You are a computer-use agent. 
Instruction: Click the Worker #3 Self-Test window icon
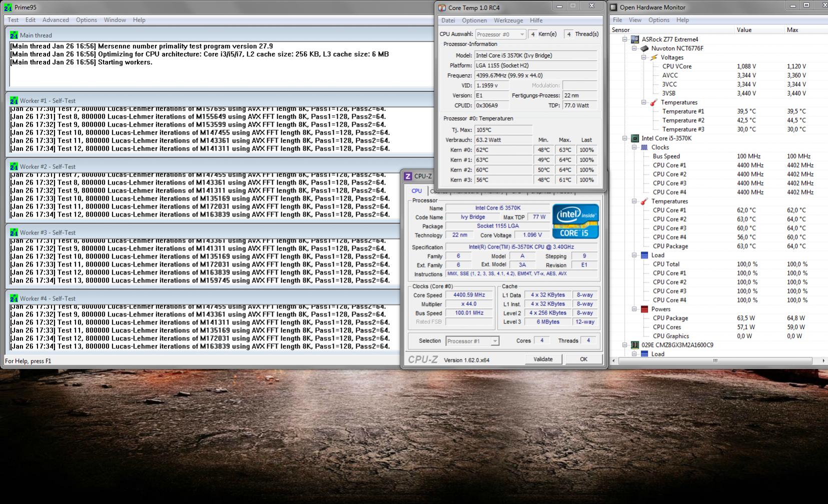point(14,232)
